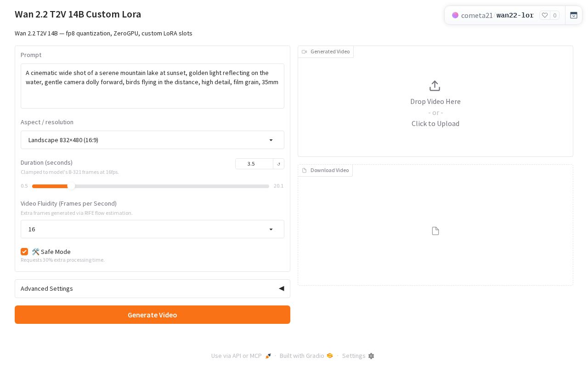Expand the Advanced Settings section
The height and width of the screenshot is (368, 588).
pos(153,288)
